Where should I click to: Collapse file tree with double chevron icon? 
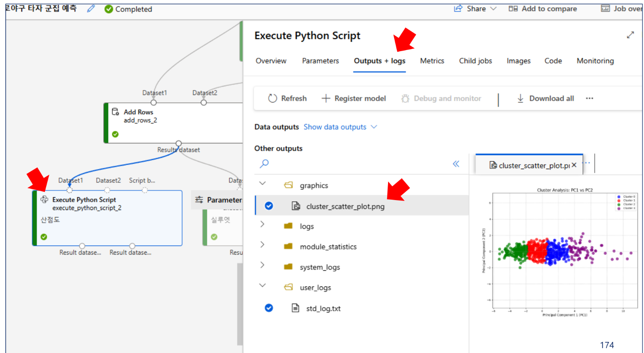(456, 164)
